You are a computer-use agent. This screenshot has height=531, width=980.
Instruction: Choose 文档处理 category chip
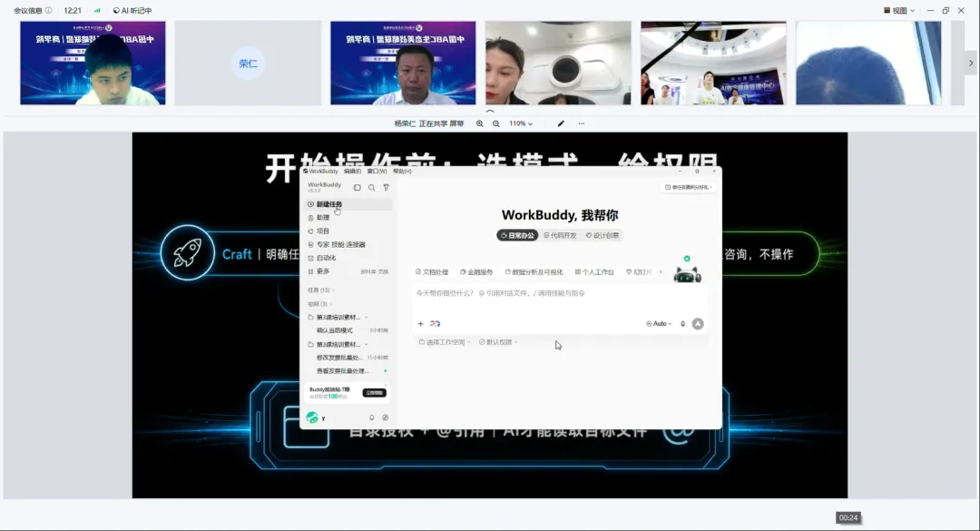432,272
